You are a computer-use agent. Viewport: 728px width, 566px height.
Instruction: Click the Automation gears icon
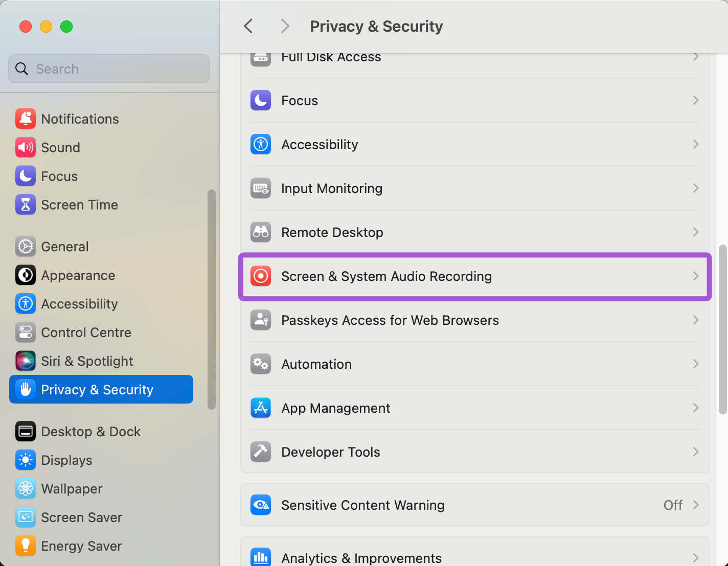pos(261,364)
